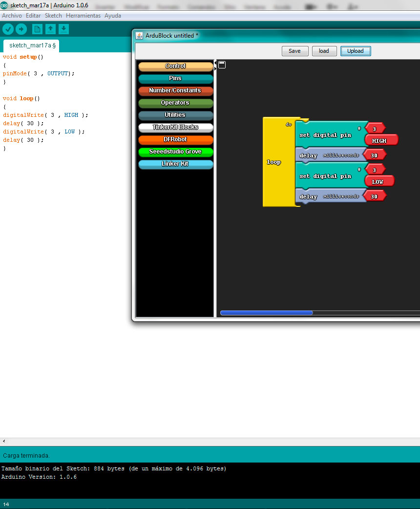Create new sketch with the New file icon
The image size is (420, 509).
(37, 29)
